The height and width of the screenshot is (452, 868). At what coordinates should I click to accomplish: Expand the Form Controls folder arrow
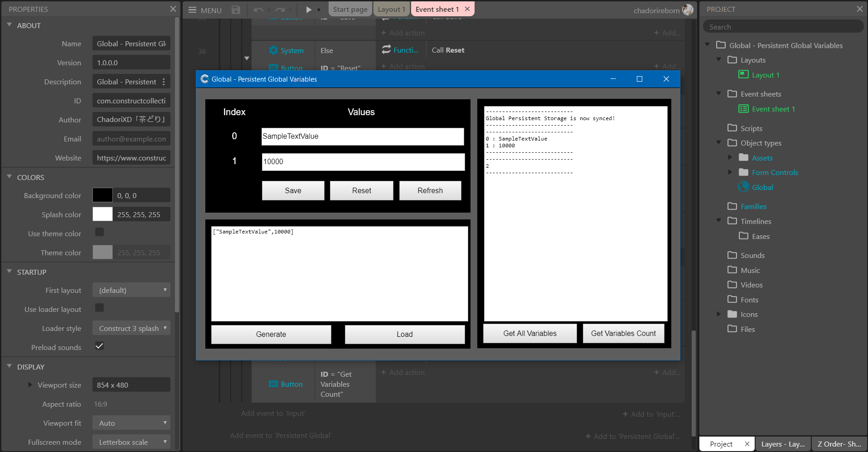(730, 172)
